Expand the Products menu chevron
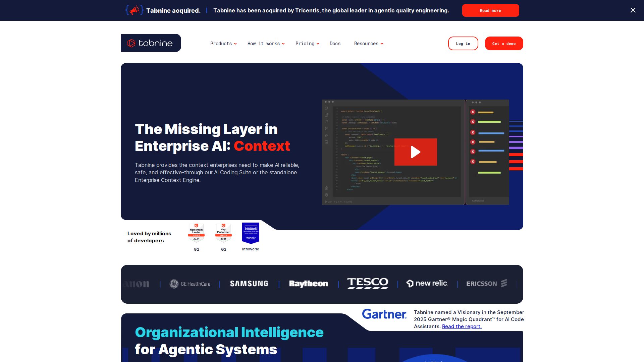644x362 pixels. point(235,44)
